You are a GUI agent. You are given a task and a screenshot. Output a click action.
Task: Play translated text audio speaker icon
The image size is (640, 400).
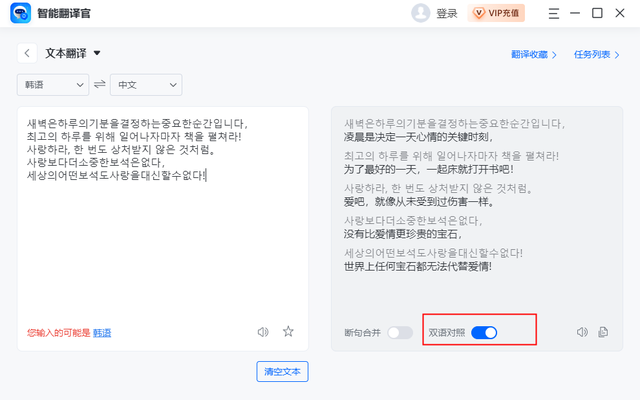[x=582, y=332]
